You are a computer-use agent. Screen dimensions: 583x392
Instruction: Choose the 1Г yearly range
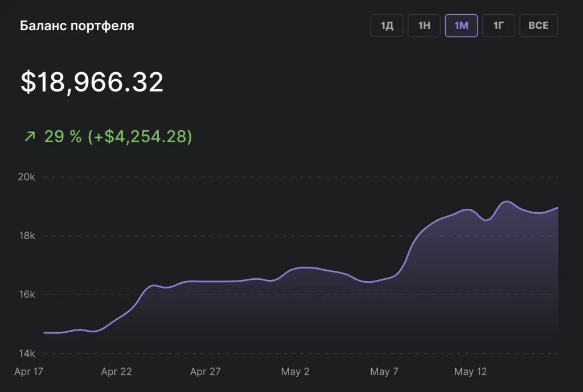tap(499, 26)
